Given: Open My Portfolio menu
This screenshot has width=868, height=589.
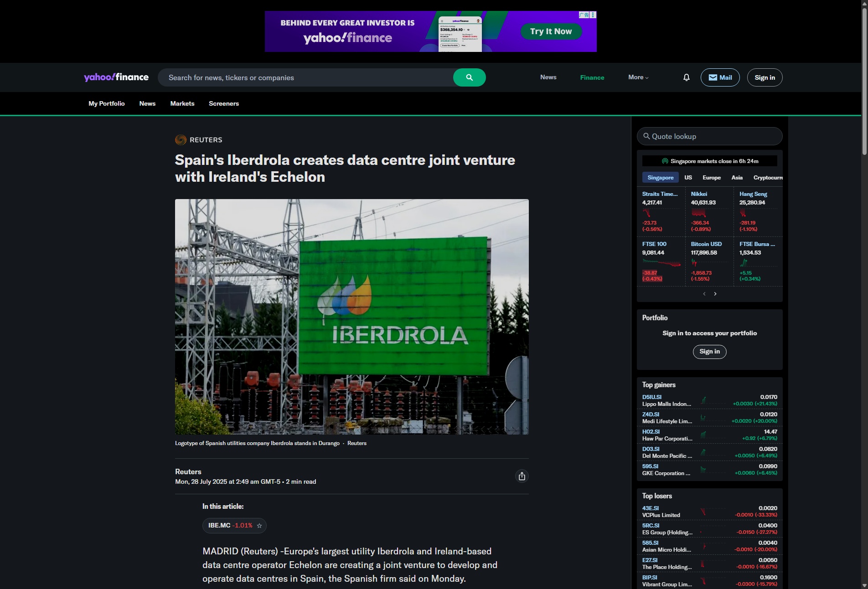Looking at the screenshot, I should coord(107,103).
